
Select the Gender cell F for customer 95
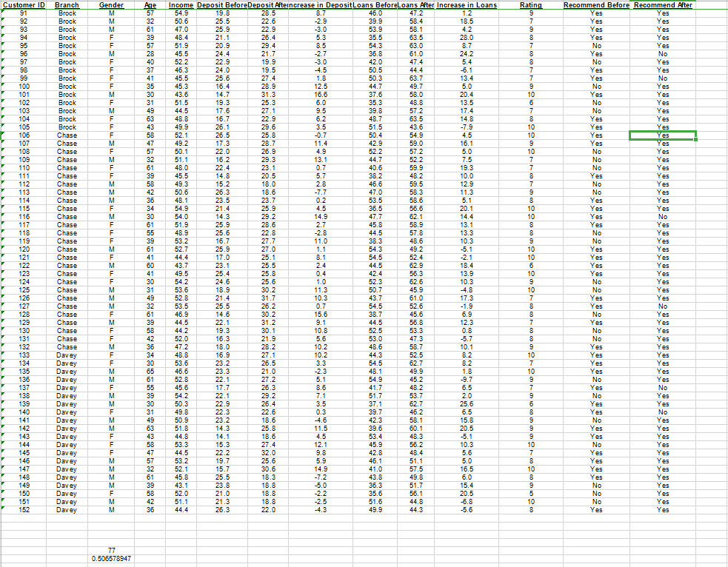click(112, 44)
